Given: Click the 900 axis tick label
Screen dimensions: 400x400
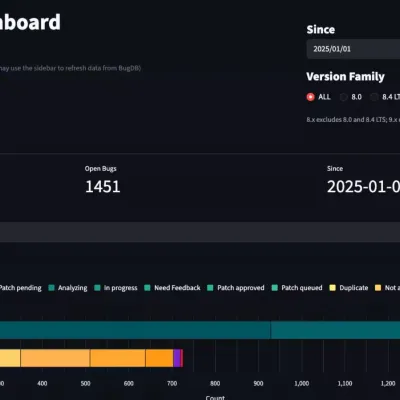Looking at the screenshot, I should coord(258,383).
